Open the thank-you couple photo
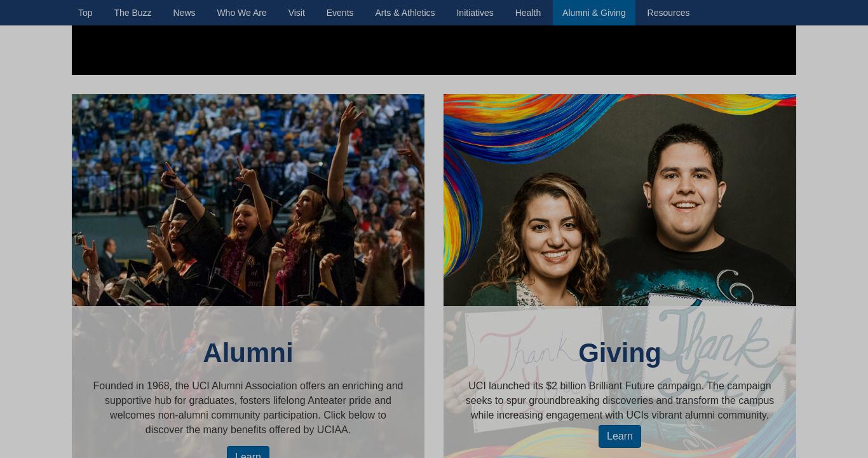Image resolution: width=868 pixels, height=458 pixels. pos(620,200)
